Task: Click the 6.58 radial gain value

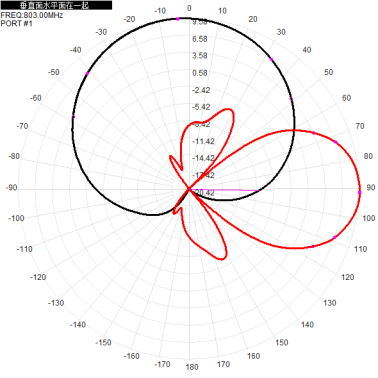Action: (199, 39)
